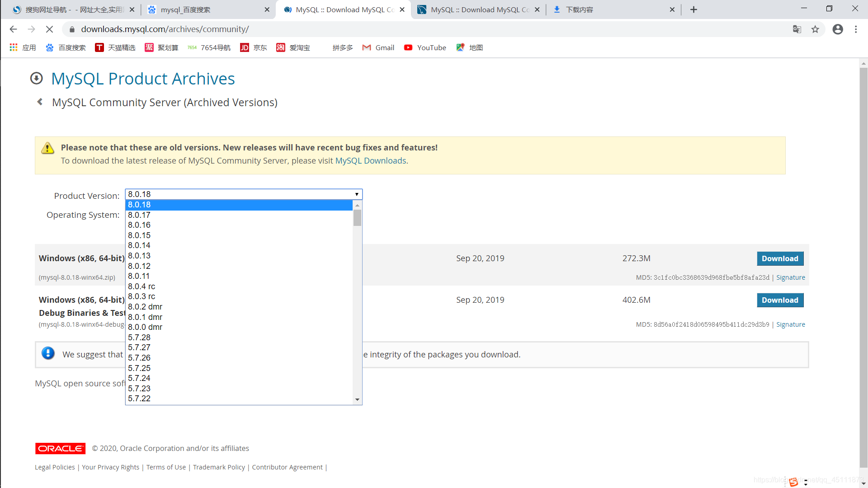Pick version 5.7.28 from the list
Viewport: 868px width, 488px height.
tap(239, 338)
